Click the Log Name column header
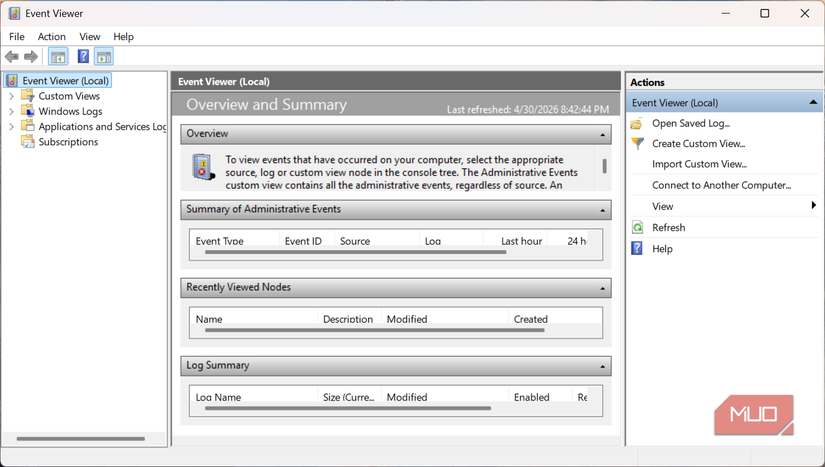 [x=253, y=397]
